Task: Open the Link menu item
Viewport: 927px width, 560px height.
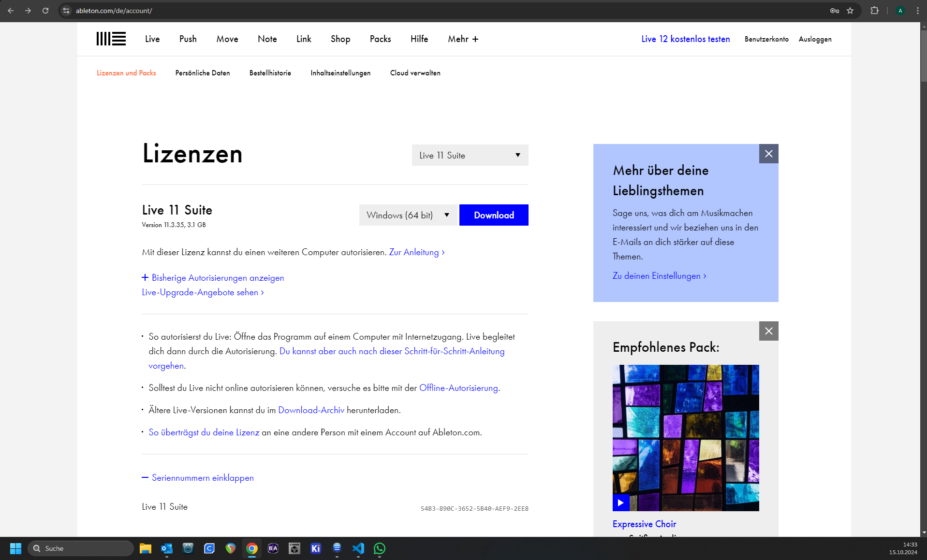Action: pos(304,39)
